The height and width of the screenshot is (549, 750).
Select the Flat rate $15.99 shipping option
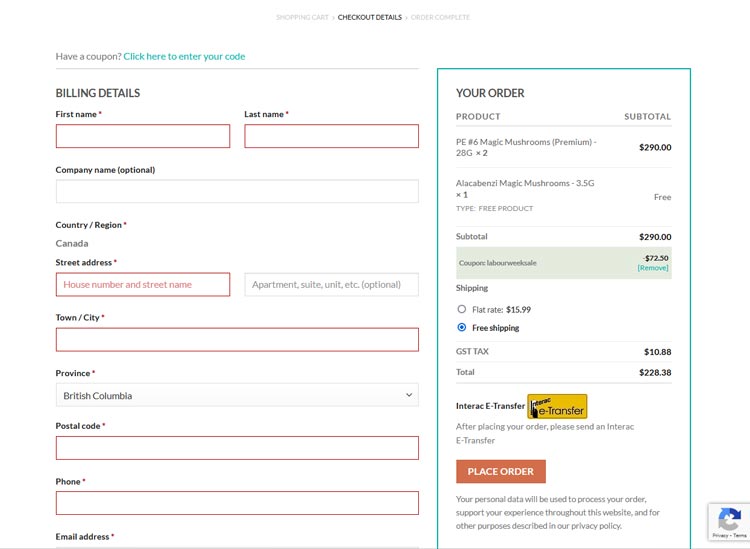(461, 309)
